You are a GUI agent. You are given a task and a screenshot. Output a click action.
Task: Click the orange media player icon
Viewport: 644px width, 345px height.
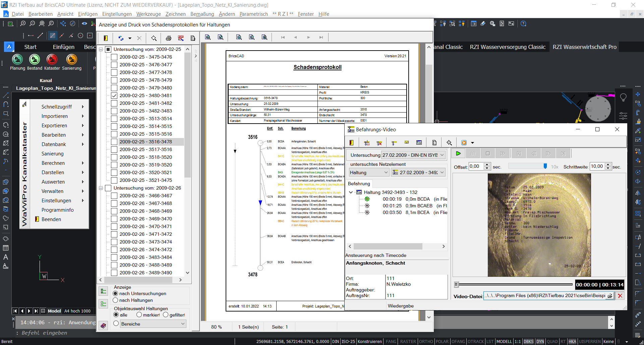[464, 143]
